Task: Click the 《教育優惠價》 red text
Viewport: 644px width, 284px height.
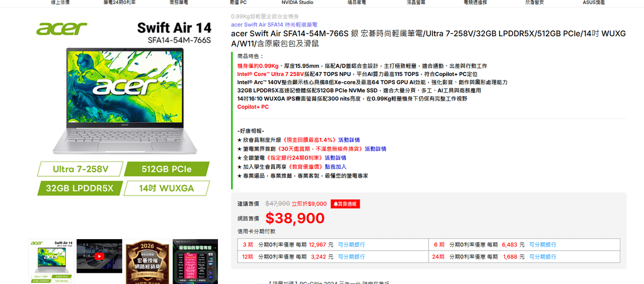Action: [306, 167]
